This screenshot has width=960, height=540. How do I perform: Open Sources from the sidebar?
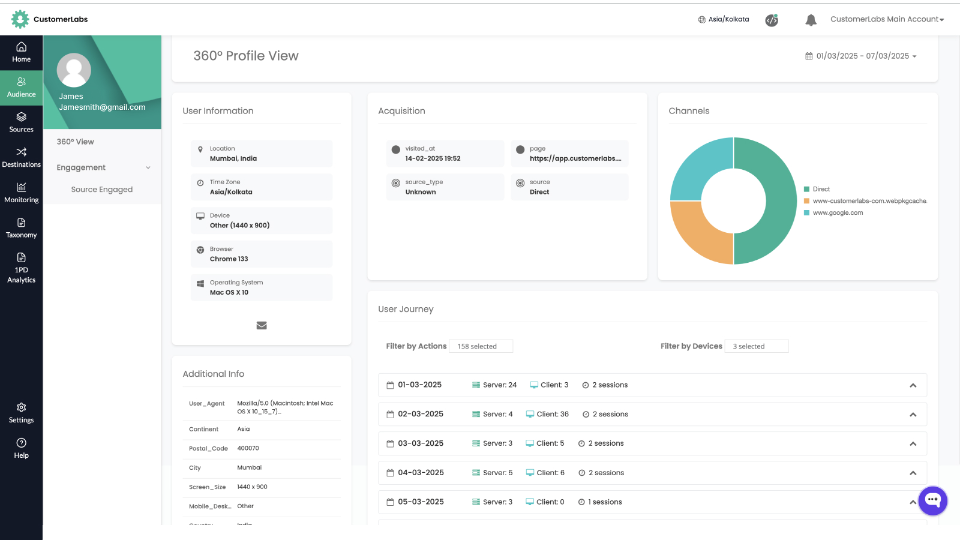pyautogui.click(x=21, y=122)
